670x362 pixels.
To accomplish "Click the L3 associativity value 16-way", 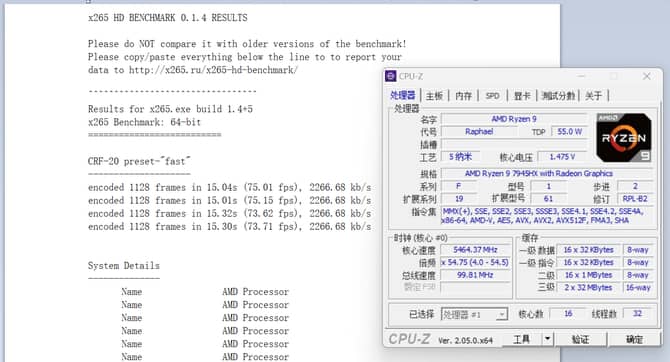I will 638,288.
